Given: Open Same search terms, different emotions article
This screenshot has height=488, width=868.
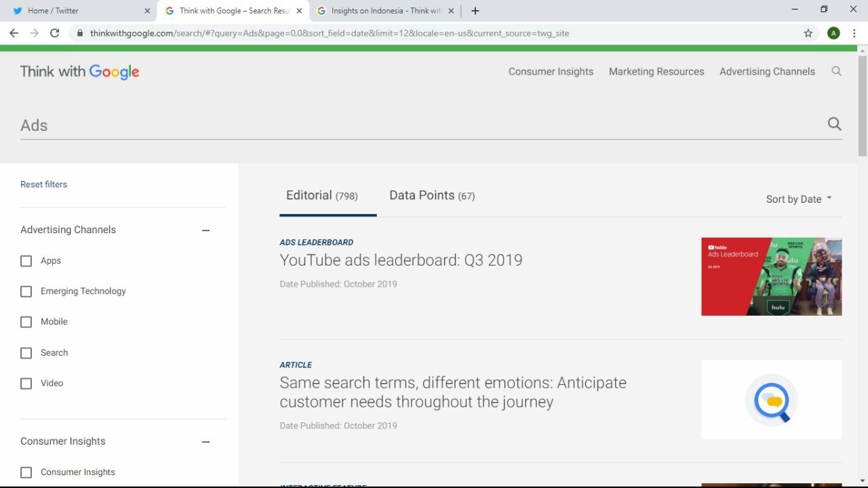Looking at the screenshot, I should [453, 392].
